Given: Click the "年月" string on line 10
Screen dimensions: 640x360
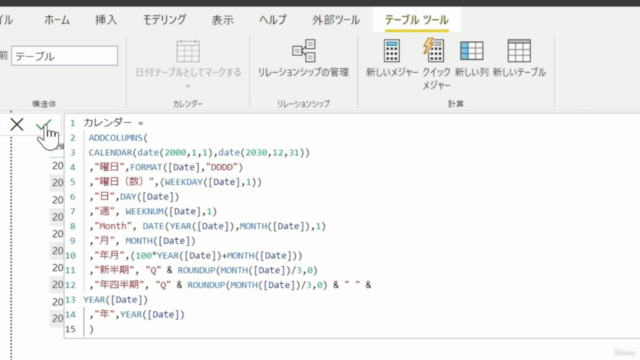Looking at the screenshot, I should tap(109, 255).
